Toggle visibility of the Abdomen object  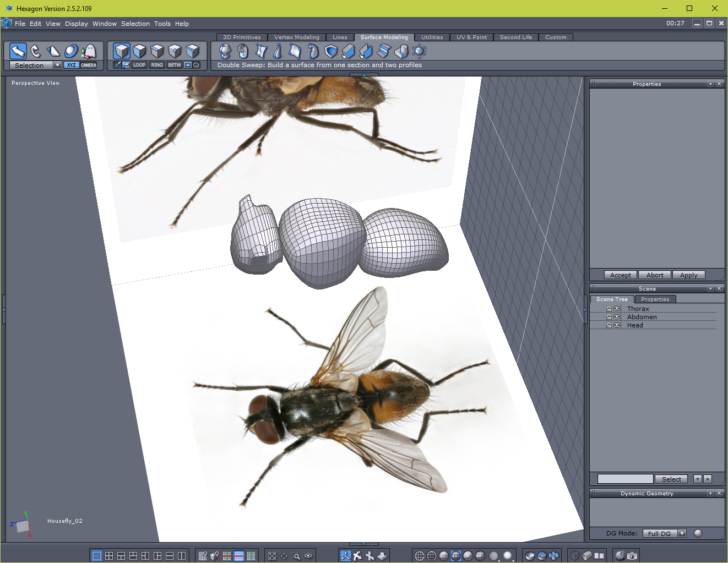pos(617,317)
